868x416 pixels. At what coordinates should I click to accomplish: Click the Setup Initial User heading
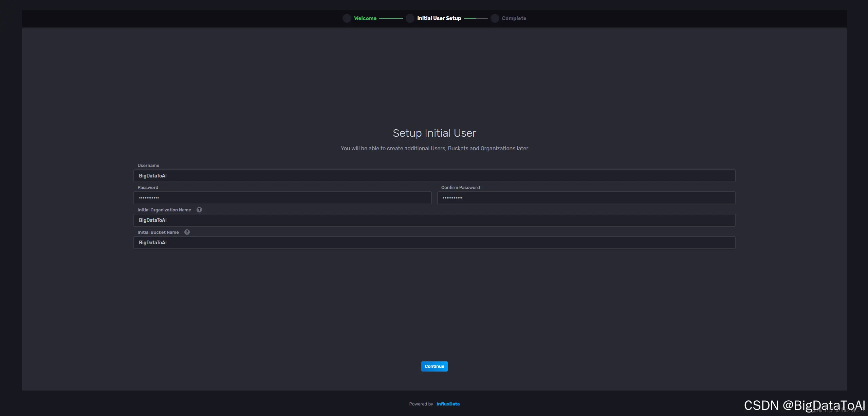click(x=434, y=133)
